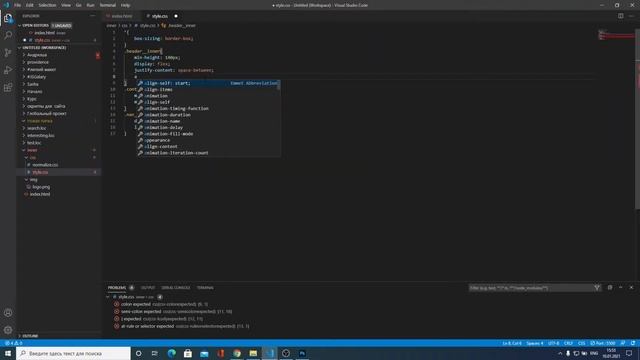640x360 pixels.
Task: Click Ln 8, Col 6 cursor position
Action: point(512,343)
